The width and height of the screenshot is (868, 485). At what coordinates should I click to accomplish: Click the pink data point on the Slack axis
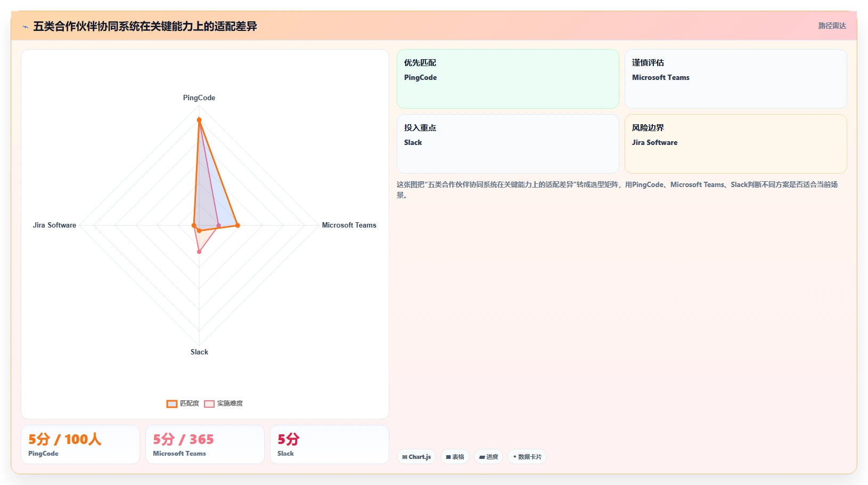(199, 252)
